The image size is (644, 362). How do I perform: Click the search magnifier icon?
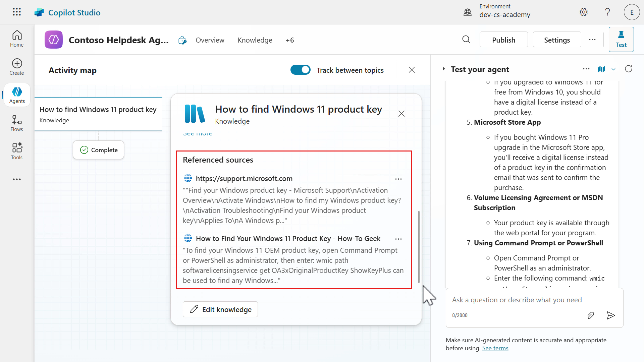[466, 40]
